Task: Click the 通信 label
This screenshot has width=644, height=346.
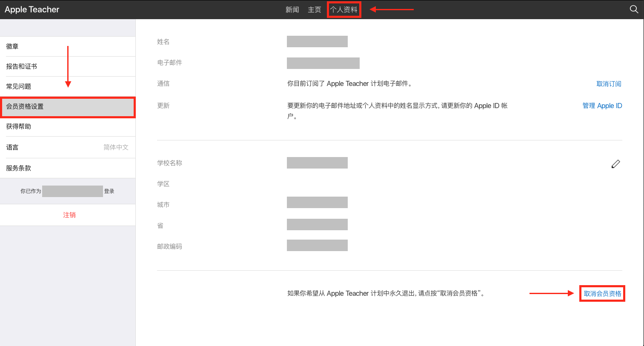Action: point(163,83)
